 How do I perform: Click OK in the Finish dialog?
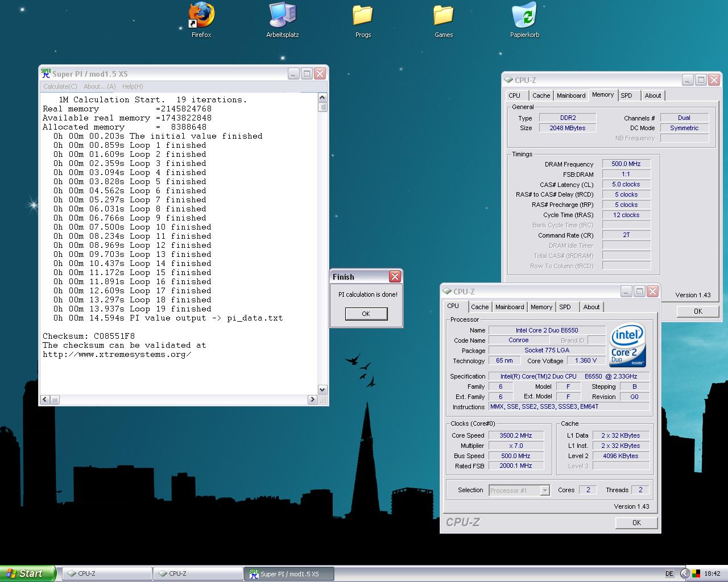coord(366,314)
